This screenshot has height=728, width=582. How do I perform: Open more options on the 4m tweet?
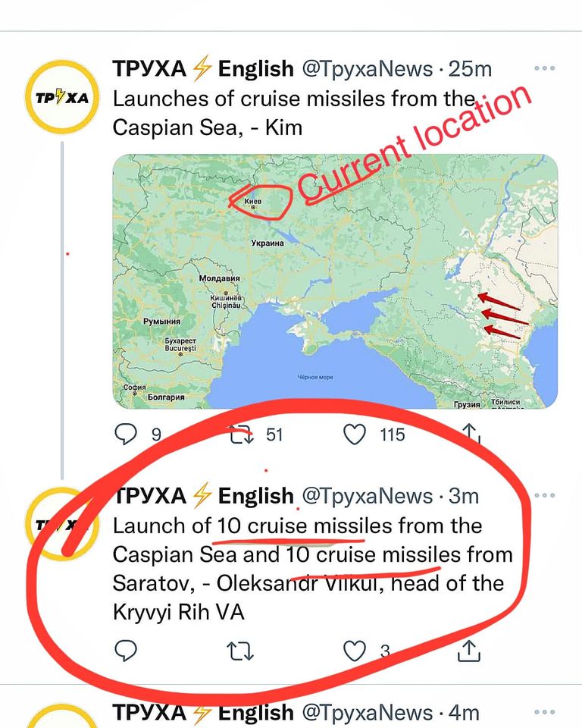coord(544,712)
